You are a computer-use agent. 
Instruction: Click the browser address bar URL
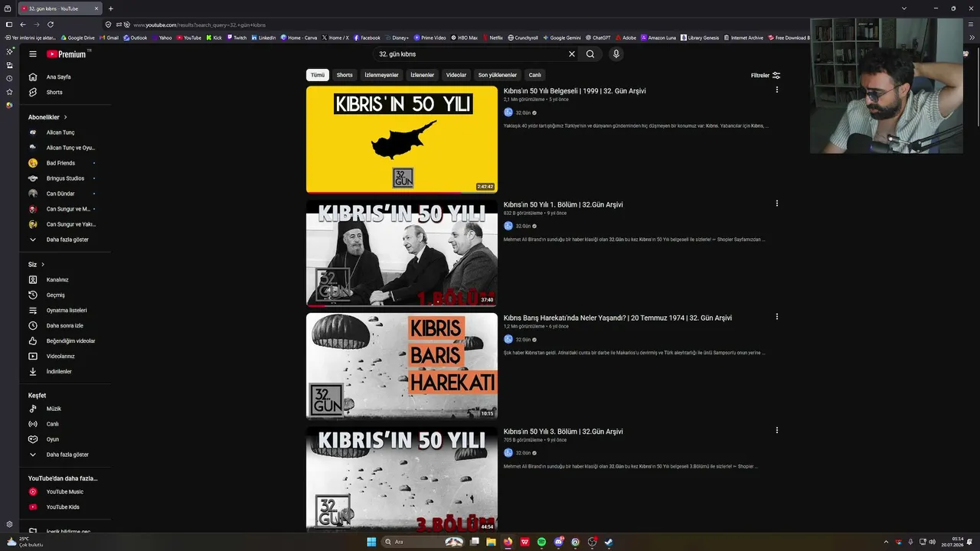point(199,24)
